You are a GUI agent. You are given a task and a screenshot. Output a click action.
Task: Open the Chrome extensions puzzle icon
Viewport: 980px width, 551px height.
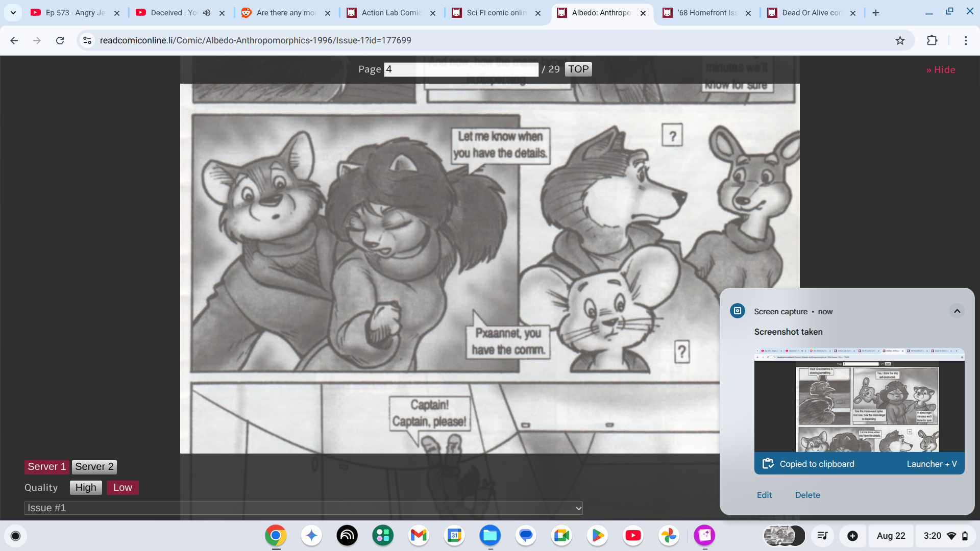point(932,40)
